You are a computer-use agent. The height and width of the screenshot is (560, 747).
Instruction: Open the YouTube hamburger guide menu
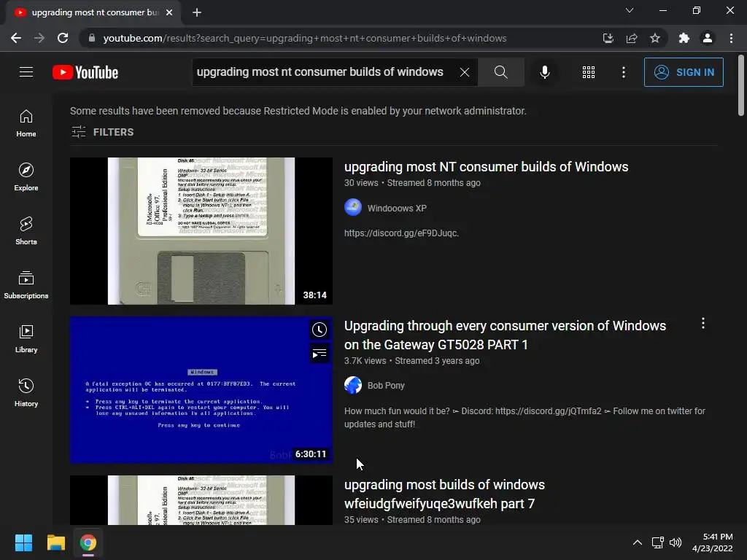[26, 72]
